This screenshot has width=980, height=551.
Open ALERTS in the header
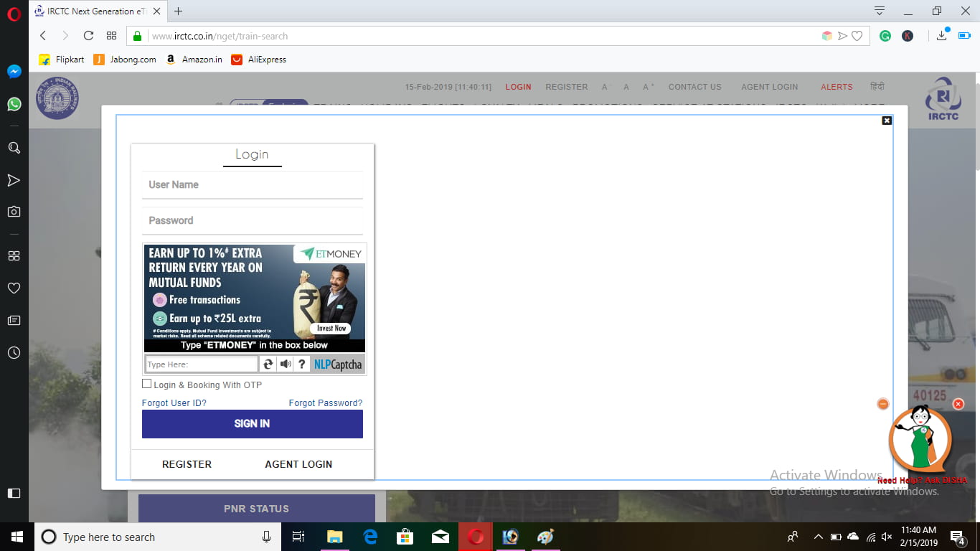click(x=837, y=87)
